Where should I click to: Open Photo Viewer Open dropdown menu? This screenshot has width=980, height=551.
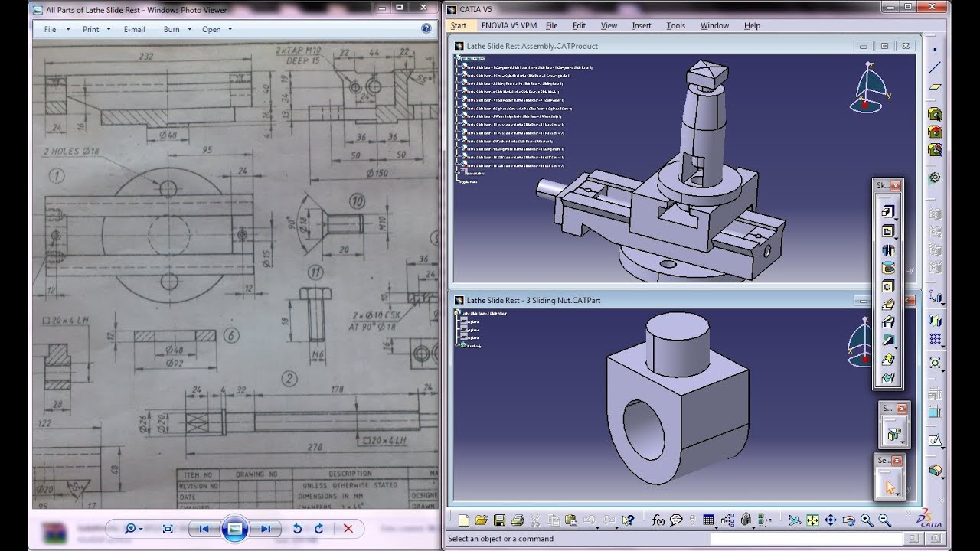click(217, 29)
